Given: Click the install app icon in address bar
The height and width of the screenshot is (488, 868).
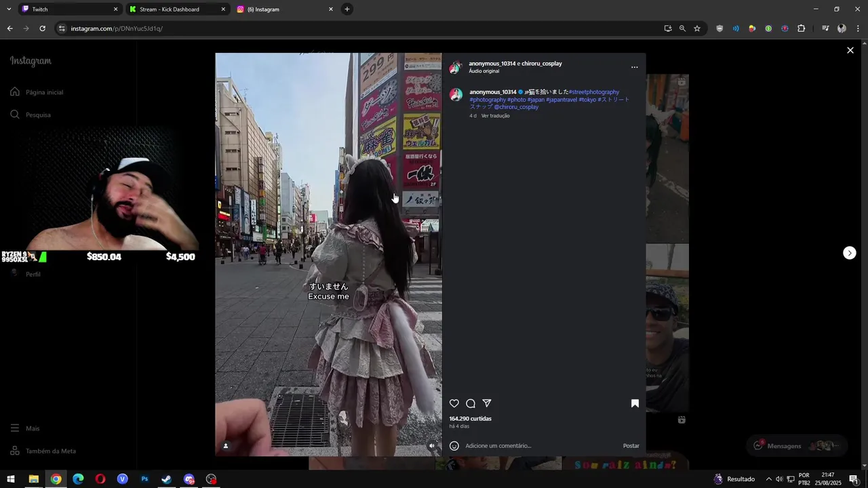Looking at the screenshot, I should (668, 28).
